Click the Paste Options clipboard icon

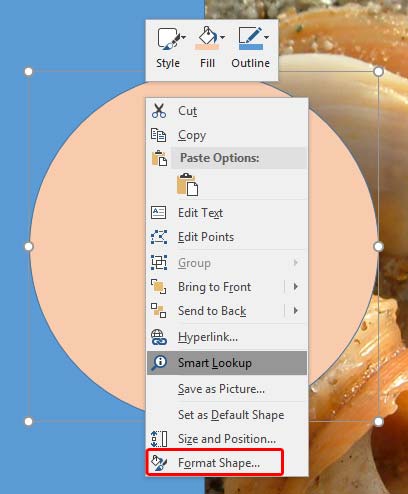click(159, 158)
